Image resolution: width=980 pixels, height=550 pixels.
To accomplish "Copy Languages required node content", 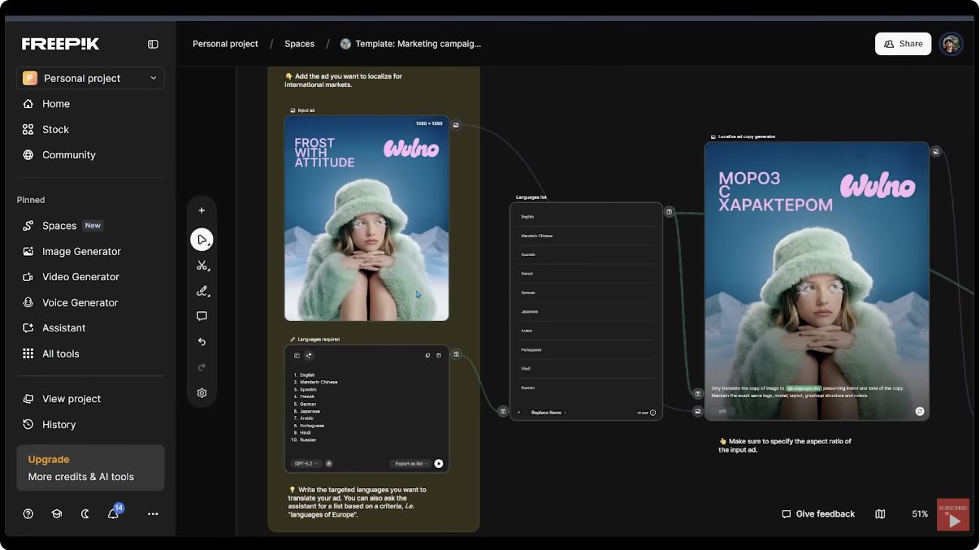I will point(427,355).
